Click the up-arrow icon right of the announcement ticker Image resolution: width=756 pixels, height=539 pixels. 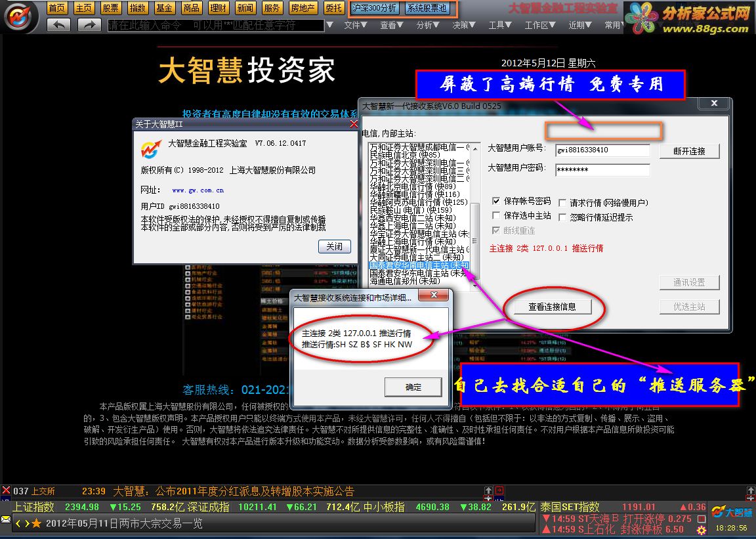[488, 490]
